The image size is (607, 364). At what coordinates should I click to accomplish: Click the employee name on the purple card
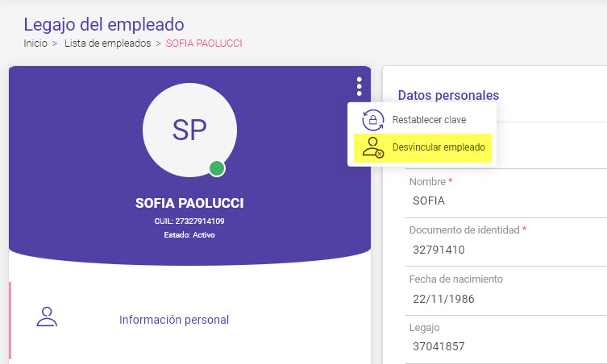(189, 203)
